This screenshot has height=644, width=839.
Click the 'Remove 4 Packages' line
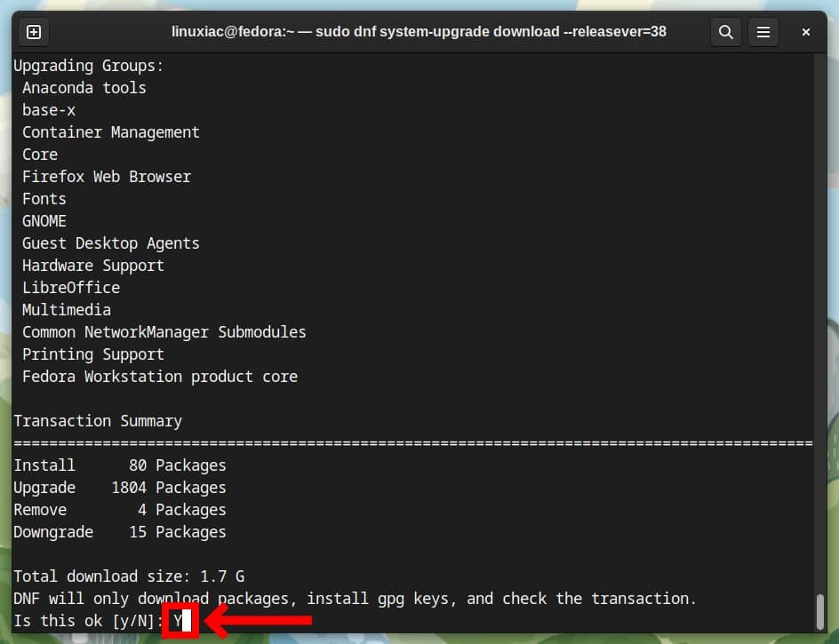tap(120, 510)
